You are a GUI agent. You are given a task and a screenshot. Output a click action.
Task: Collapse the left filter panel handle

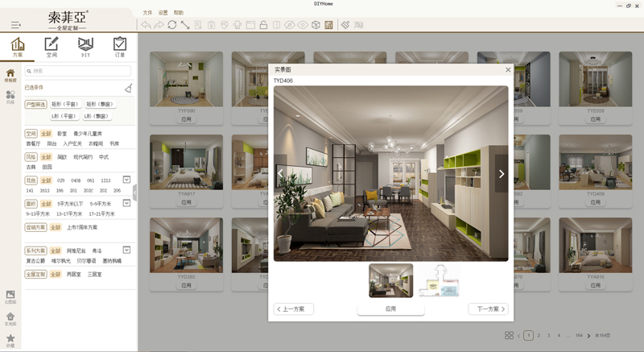[x=135, y=193]
